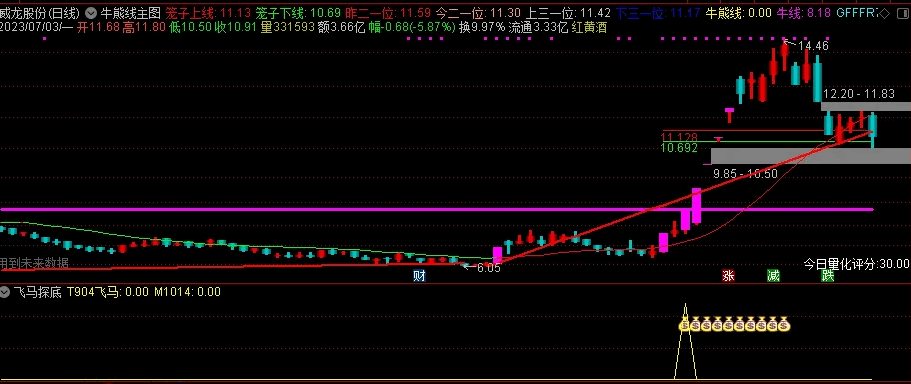Click the 笼子上线: 11.13 value
The height and width of the screenshot is (384, 911).
[208, 13]
